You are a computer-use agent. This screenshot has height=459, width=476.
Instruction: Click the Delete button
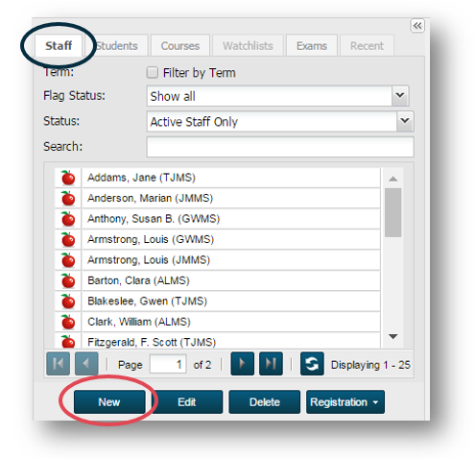265,402
